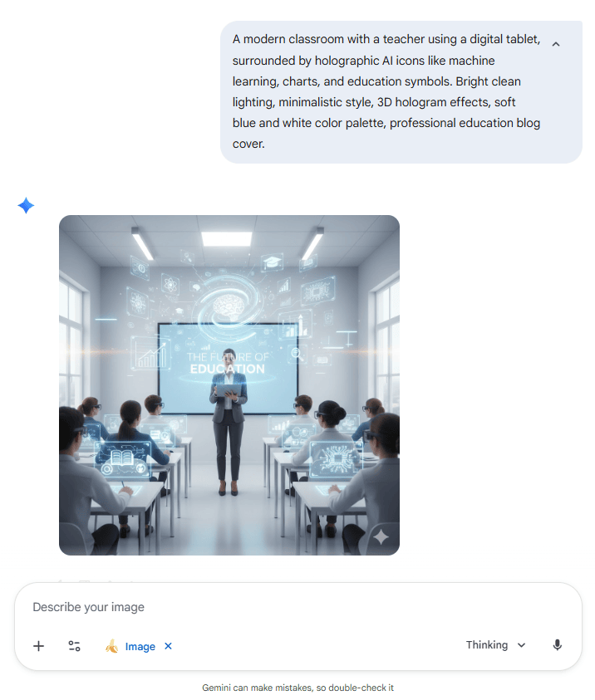Activate the microphone voice input

557,645
